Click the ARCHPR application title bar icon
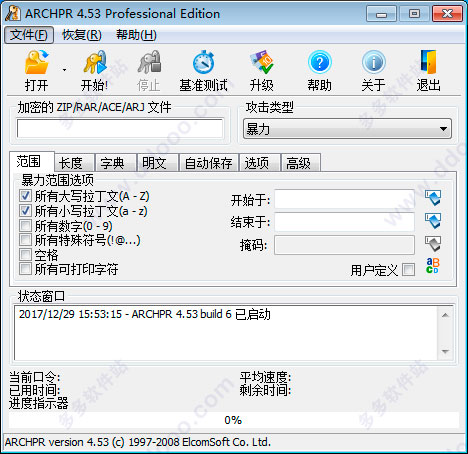This screenshot has width=468, height=454. tap(14, 14)
